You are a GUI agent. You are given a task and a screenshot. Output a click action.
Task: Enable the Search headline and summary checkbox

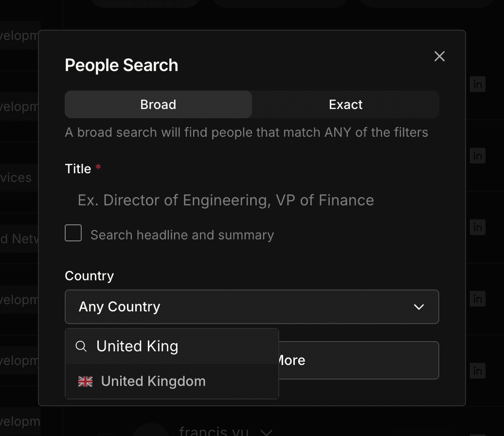coord(73,234)
